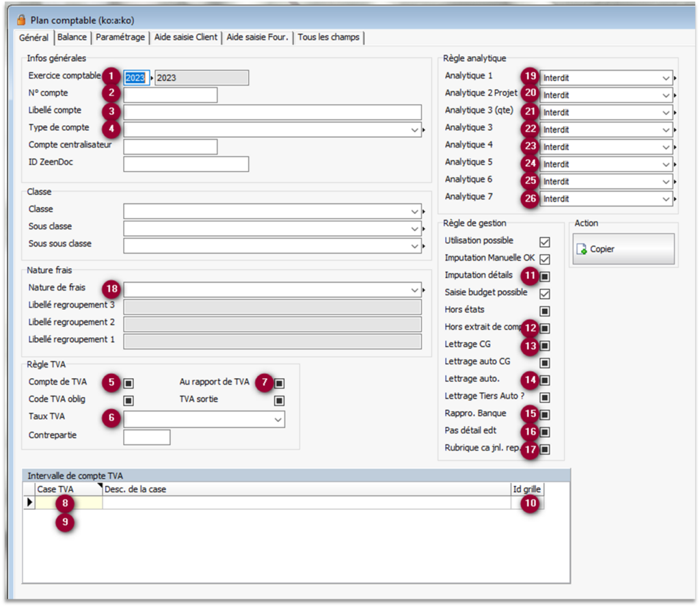Click the lock icon in title bar
Viewport: 700px width, 607px height.
[21, 21]
